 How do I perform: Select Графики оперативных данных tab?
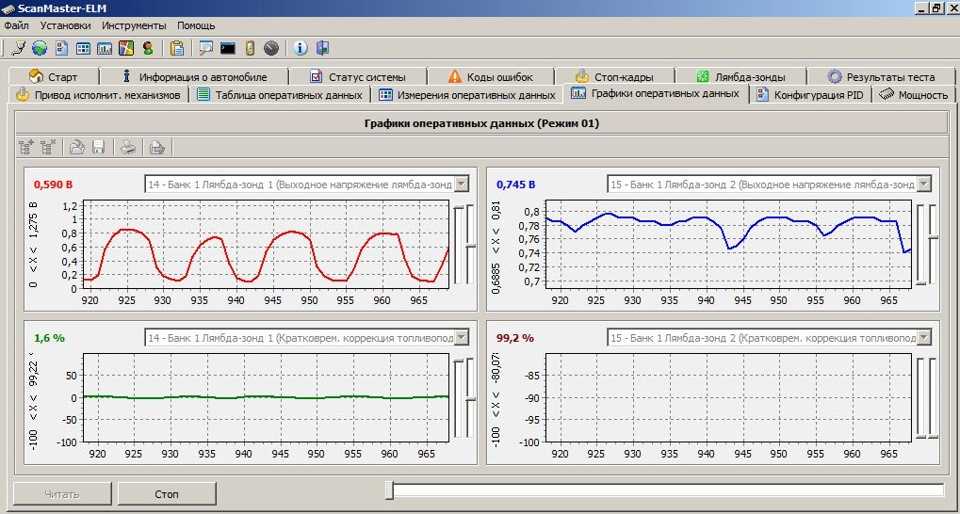click(654, 94)
